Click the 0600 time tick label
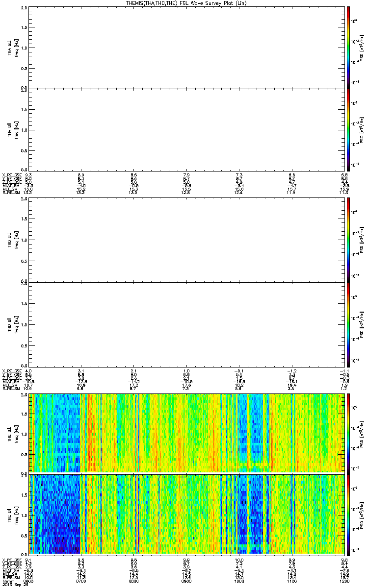 (29, 581)
